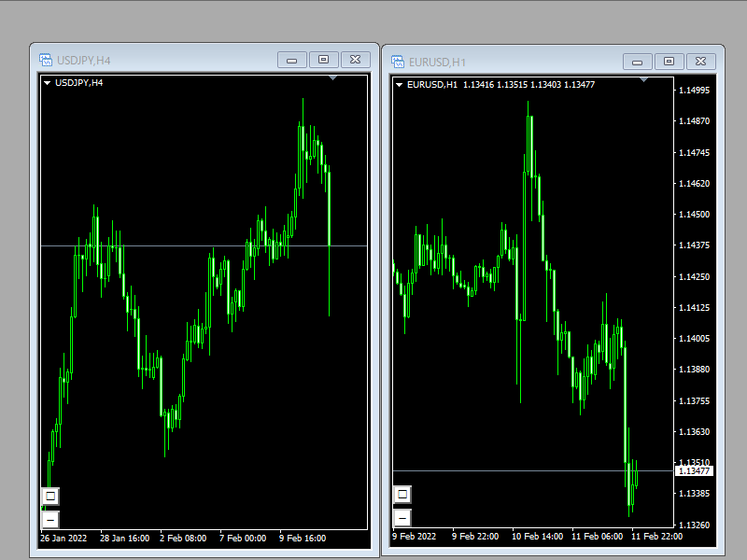Click the chart shift marker on EURUSD chart
Viewport: 747px width, 560px height.
(642, 80)
